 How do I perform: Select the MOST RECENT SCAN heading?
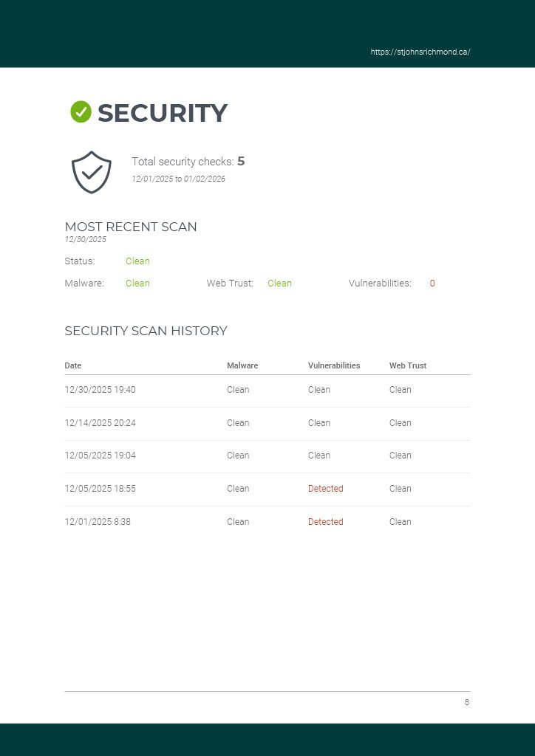click(131, 227)
